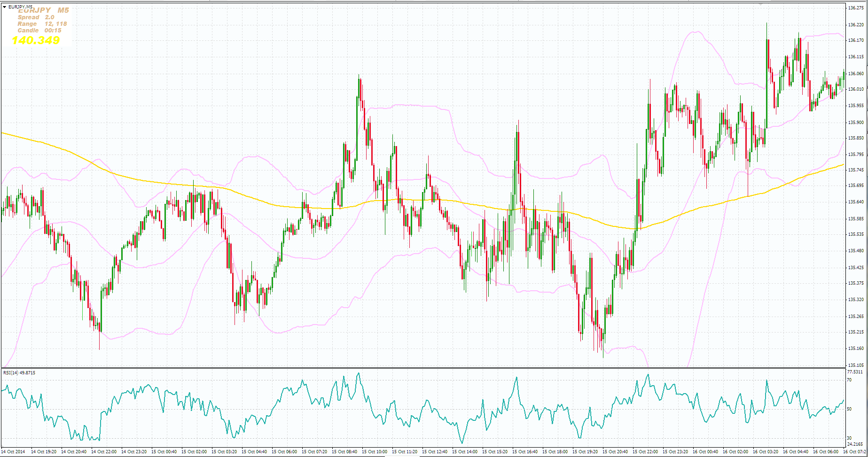Select the 15 Oct 10:00 time label
Screen dimensions: 868x457
(x=375, y=452)
